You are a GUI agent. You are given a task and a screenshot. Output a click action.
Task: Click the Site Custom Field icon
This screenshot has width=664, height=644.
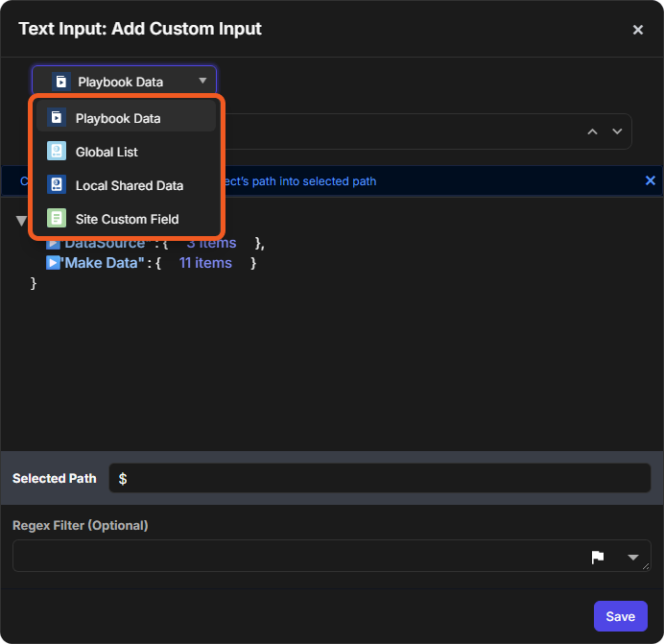57,218
